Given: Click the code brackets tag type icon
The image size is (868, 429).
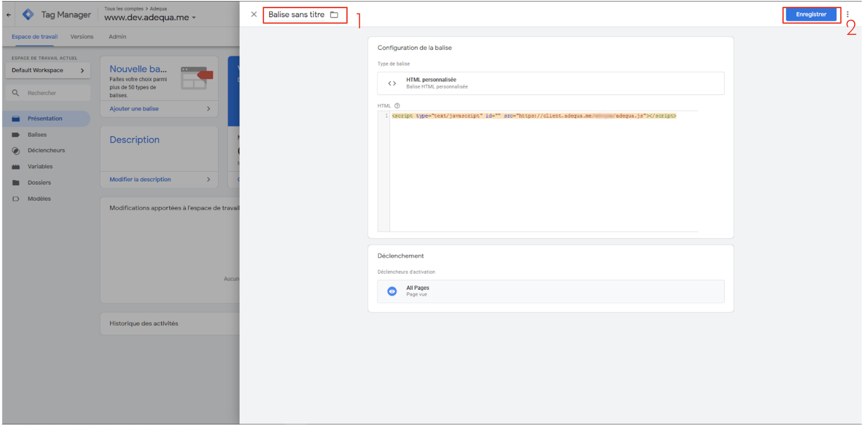Looking at the screenshot, I should [x=392, y=83].
